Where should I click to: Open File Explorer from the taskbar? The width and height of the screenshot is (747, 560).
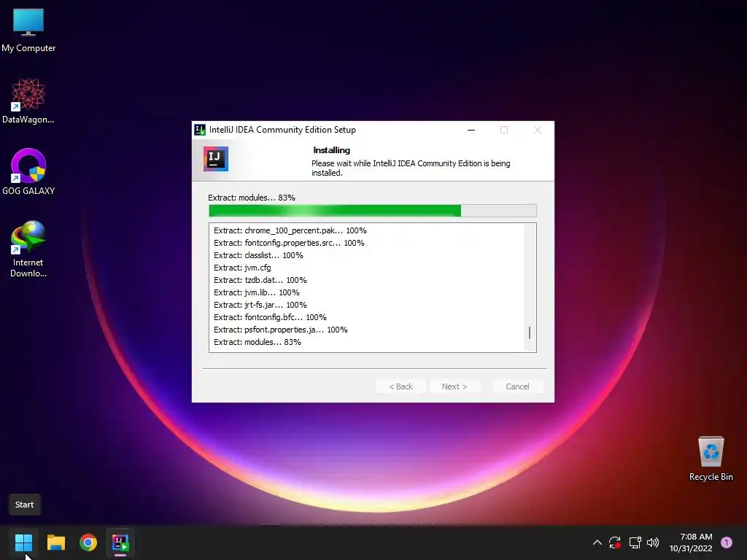pos(55,542)
